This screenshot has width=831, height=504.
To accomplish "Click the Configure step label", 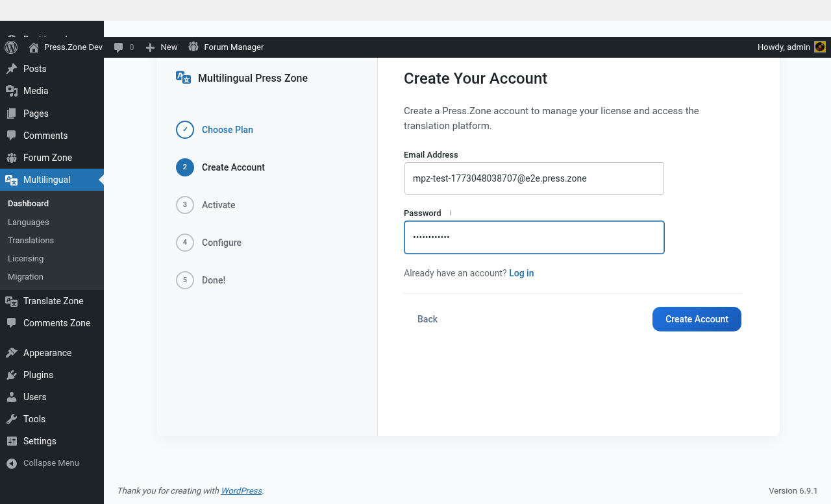I will (x=221, y=243).
